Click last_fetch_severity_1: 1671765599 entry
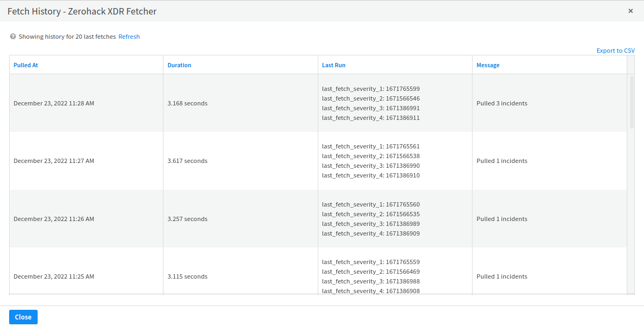This screenshot has width=644, height=327. [x=371, y=89]
